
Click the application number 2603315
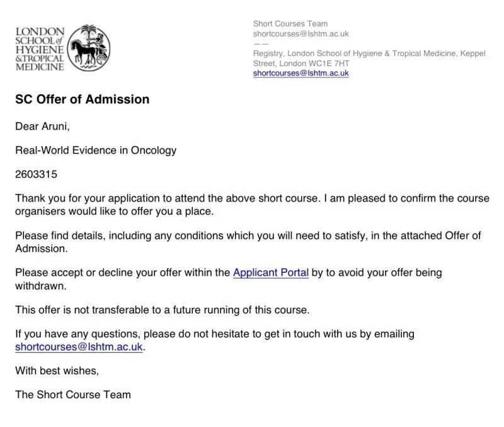tap(36, 174)
